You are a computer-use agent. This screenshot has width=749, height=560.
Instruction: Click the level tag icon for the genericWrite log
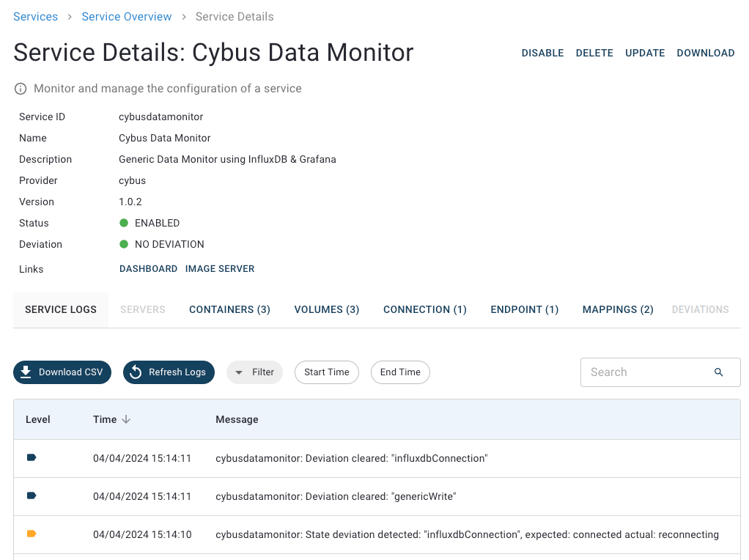tap(32, 496)
